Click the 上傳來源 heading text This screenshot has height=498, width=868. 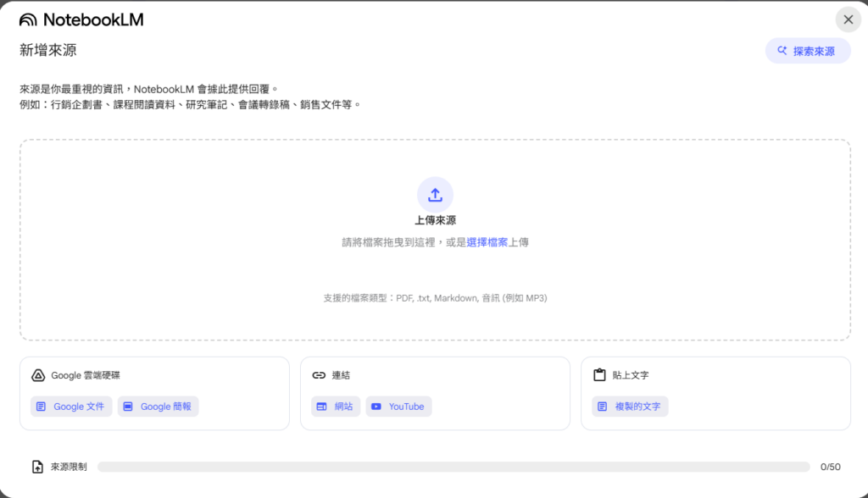tap(435, 220)
